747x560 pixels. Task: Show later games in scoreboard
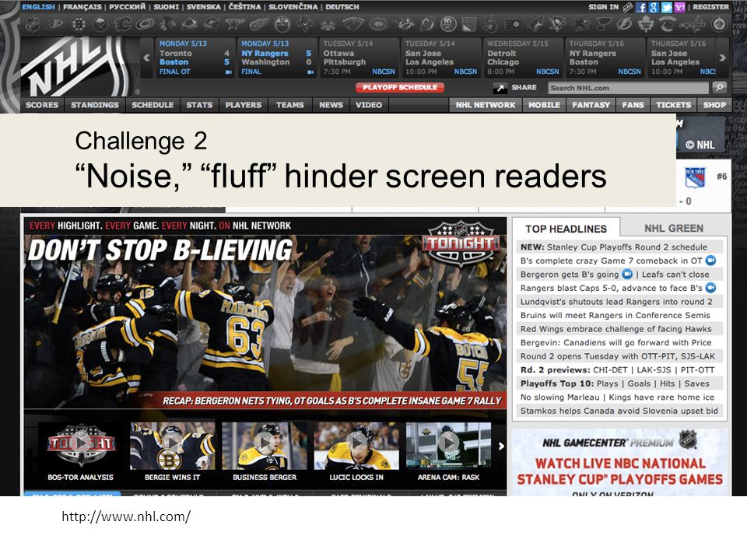click(723, 58)
